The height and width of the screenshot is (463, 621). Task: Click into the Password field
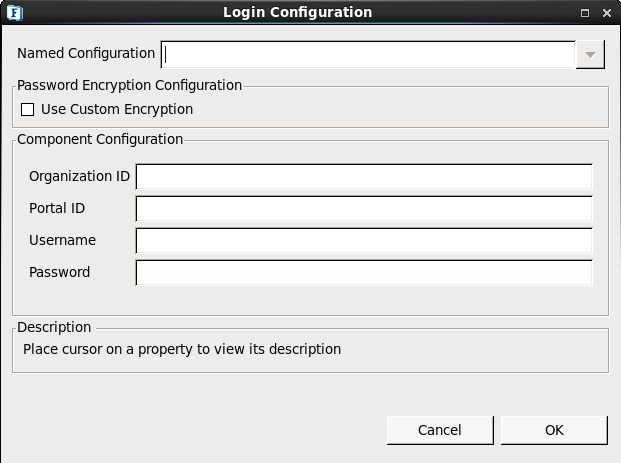click(x=364, y=273)
